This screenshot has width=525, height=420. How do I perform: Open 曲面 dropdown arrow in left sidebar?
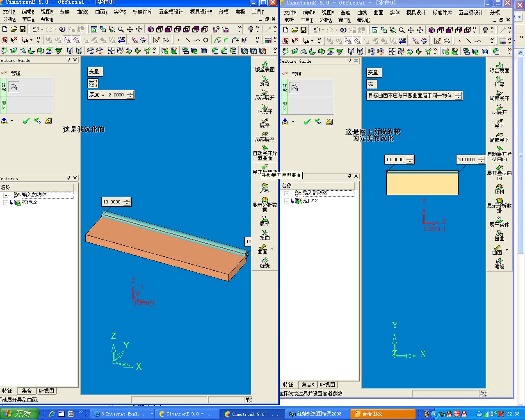coord(272,249)
